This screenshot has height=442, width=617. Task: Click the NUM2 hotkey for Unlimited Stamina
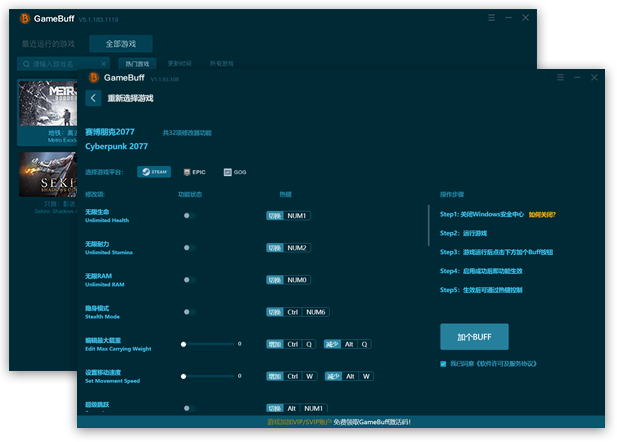(x=297, y=248)
